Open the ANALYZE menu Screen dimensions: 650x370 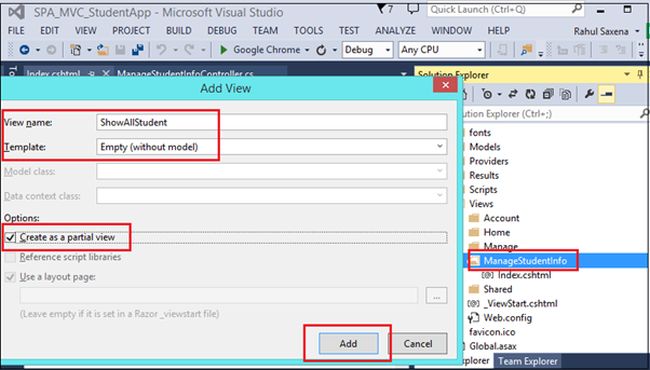point(395,31)
